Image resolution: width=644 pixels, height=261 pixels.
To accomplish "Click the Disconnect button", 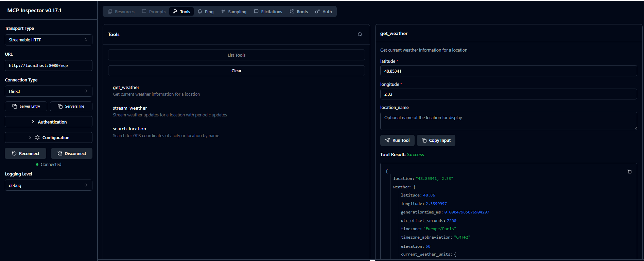I will (x=72, y=153).
